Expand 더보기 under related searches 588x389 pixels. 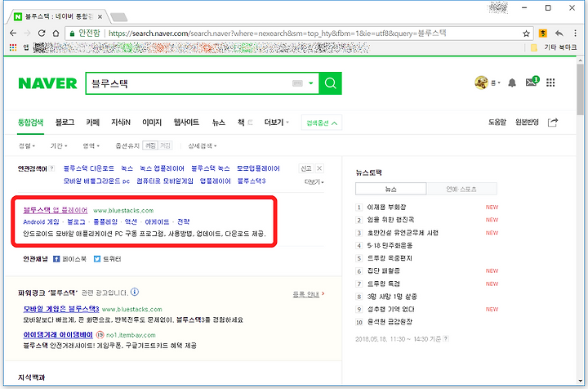[314, 181]
